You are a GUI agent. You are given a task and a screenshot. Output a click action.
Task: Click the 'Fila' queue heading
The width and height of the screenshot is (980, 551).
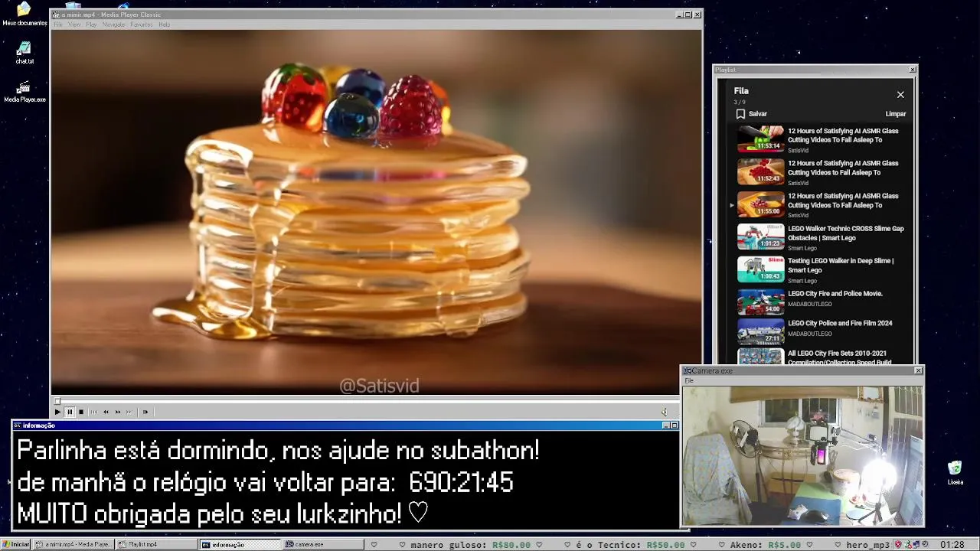(x=741, y=91)
